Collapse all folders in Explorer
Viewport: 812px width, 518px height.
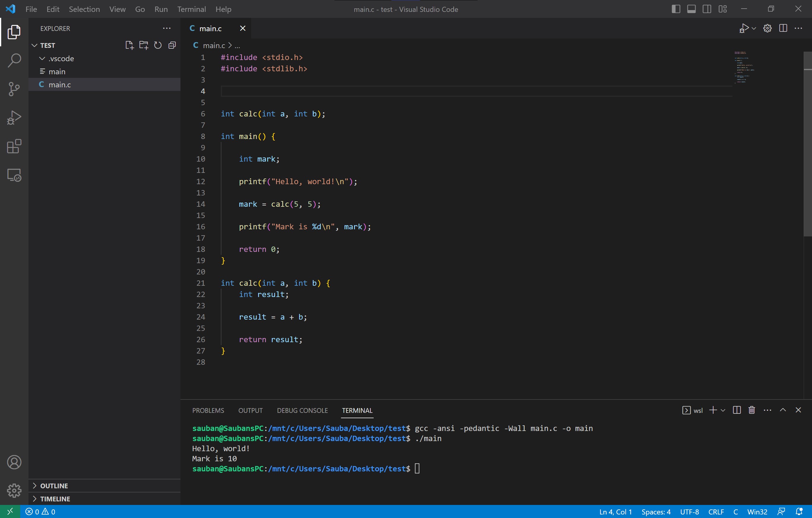point(172,45)
